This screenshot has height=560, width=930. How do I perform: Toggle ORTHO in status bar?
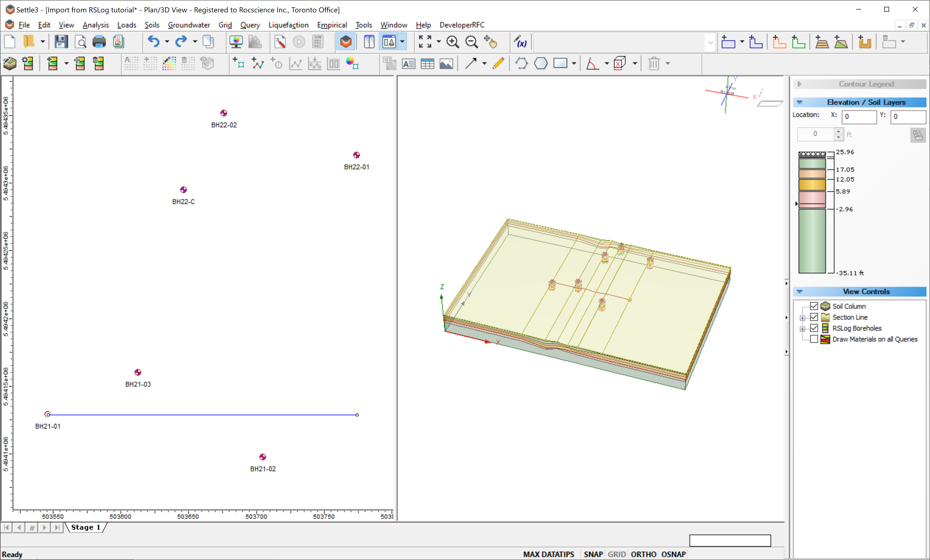(643, 554)
